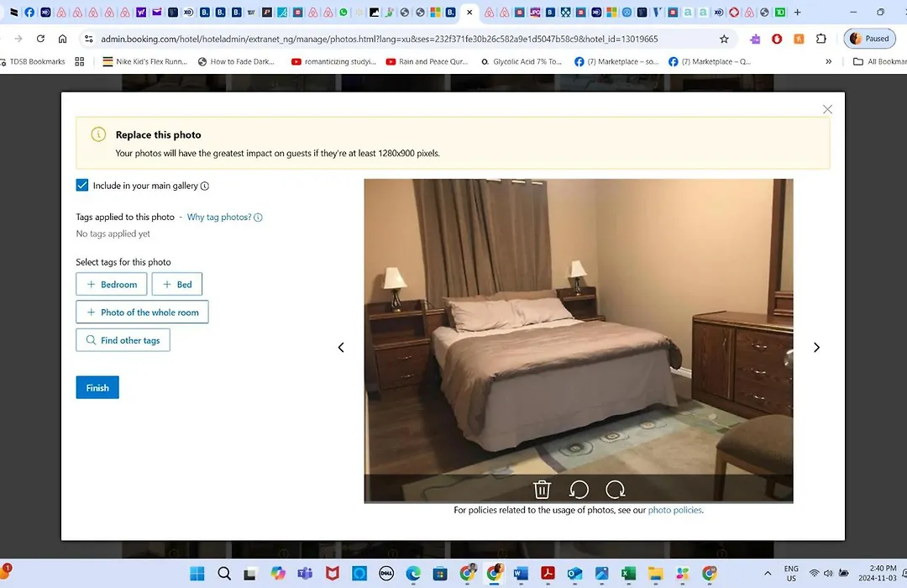Rotate the photo counterclockwise
Viewport: 907px width, 588px height.
pos(579,490)
